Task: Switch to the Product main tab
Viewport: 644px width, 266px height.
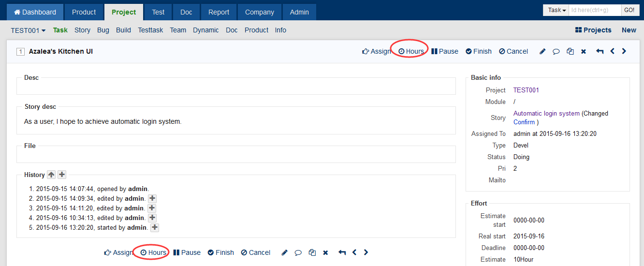Action: pos(84,12)
